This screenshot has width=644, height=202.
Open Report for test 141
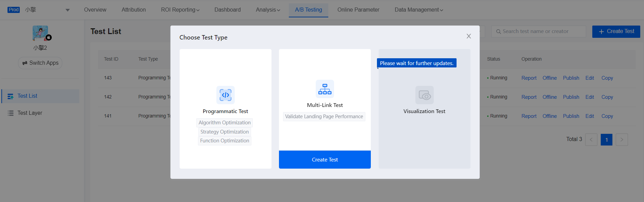click(529, 116)
